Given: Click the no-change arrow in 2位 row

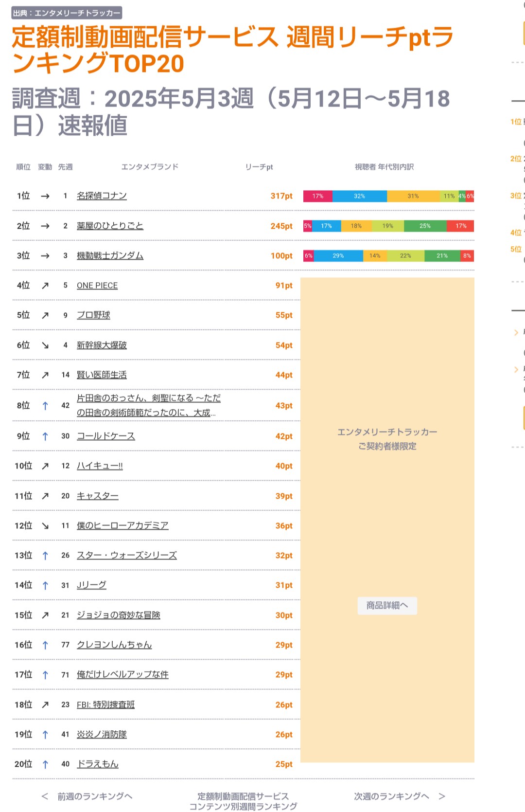Looking at the screenshot, I should pyautogui.click(x=45, y=226).
